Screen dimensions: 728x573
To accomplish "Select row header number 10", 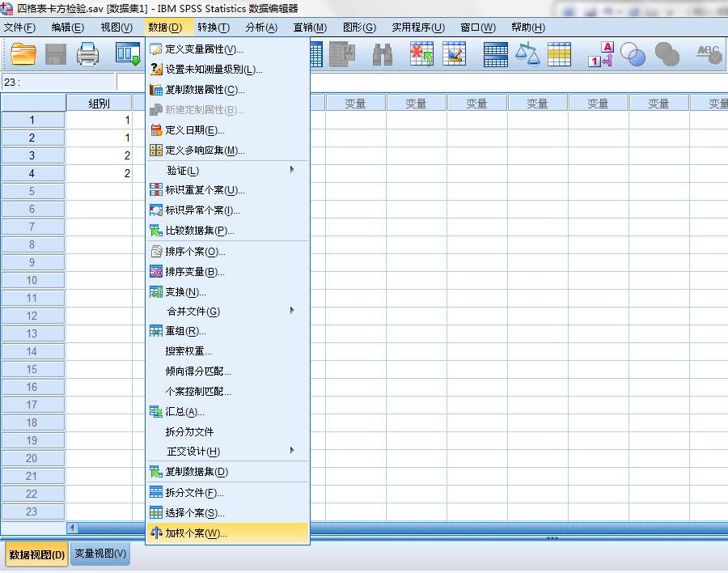I will [x=32, y=280].
